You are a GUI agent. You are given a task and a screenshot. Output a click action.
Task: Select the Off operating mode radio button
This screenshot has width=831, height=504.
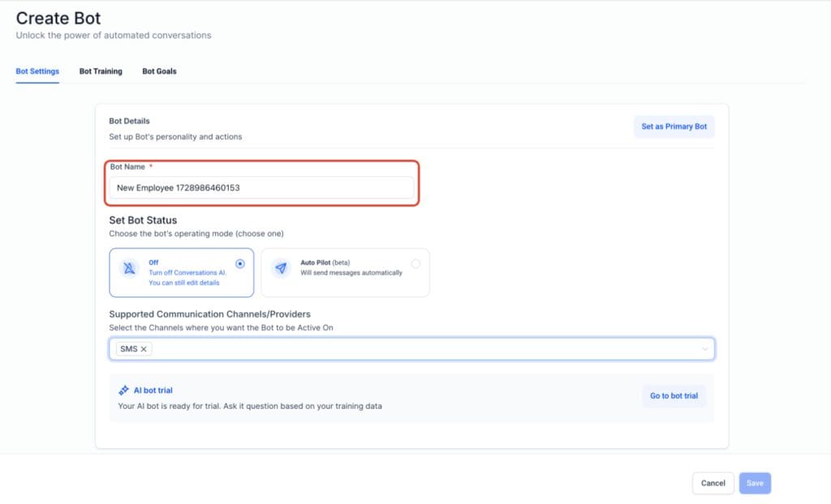240,261
